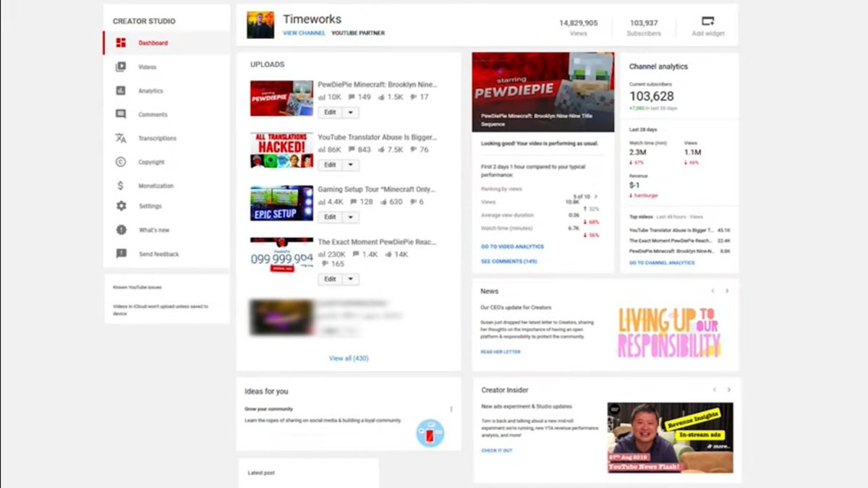The image size is (868, 488).
Task: Click title Gaming Setup Tour *Minecraft Only... in uploads
Action: (377, 189)
